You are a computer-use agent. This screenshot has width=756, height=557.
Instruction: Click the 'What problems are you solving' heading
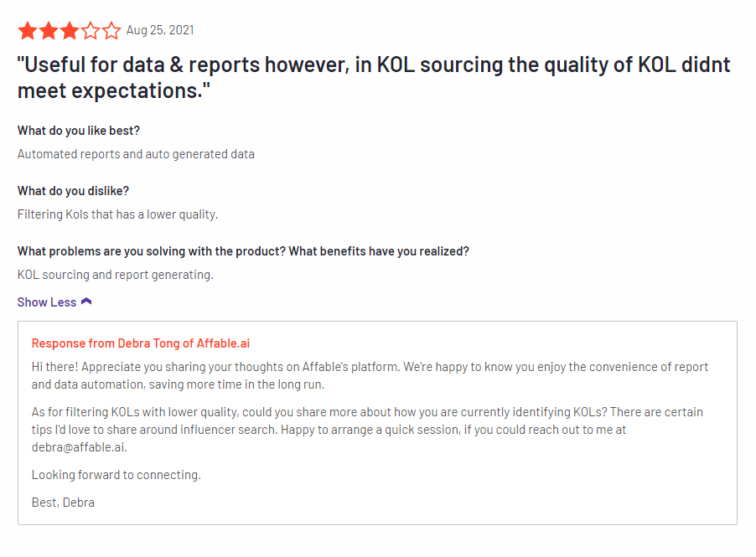click(243, 251)
